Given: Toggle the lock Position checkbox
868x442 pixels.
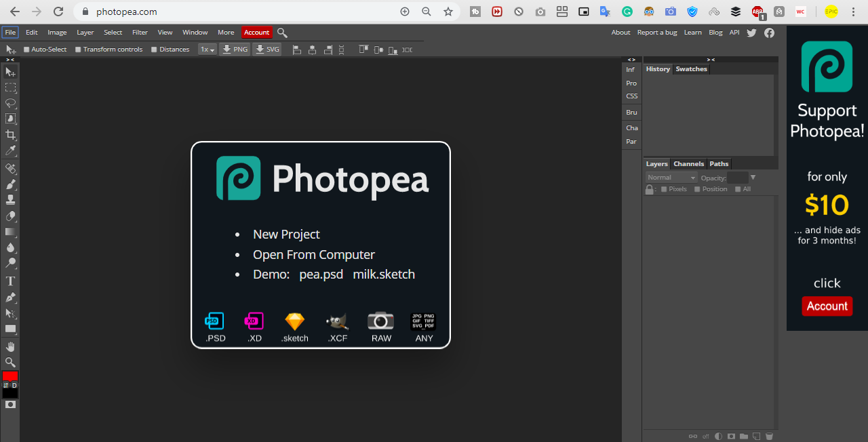Looking at the screenshot, I should tap(697, 189).
